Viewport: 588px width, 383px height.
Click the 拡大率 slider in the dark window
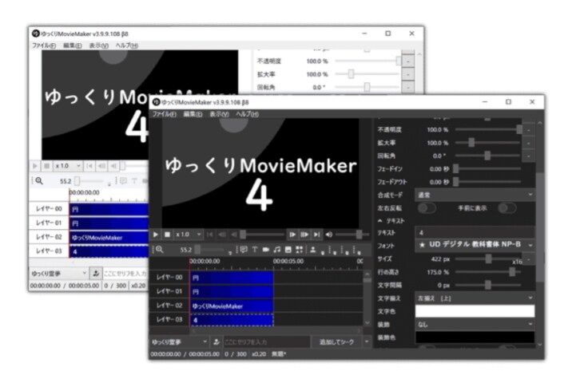(x=488, y=143)
